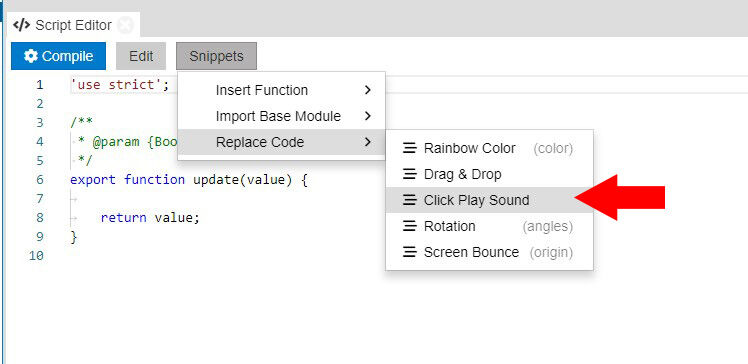This screenshot has height=364, width=748.
Task: Select the Click Play Sound snippet
Action: click(489, 200)
